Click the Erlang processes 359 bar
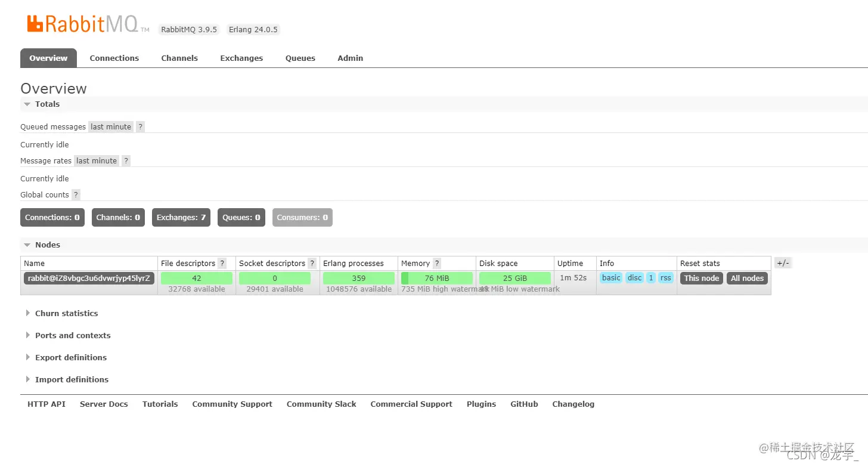Screen dimensions: 868x467 point(359,278)
